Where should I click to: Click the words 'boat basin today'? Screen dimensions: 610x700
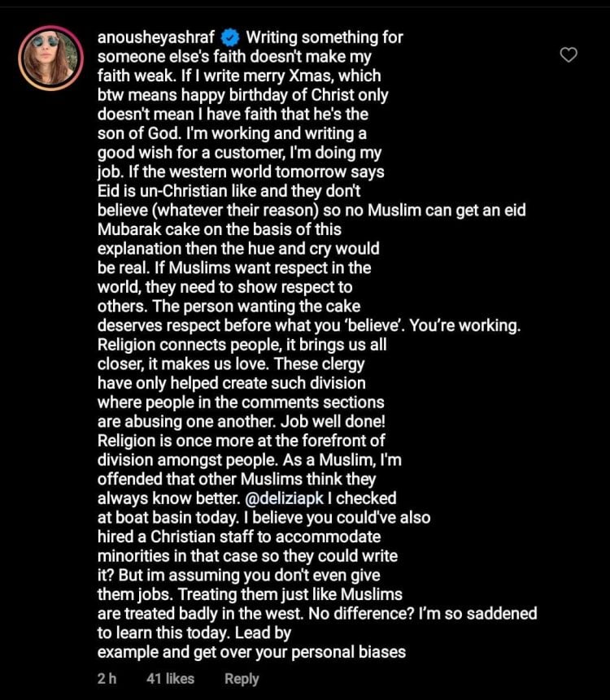(173, 517)
